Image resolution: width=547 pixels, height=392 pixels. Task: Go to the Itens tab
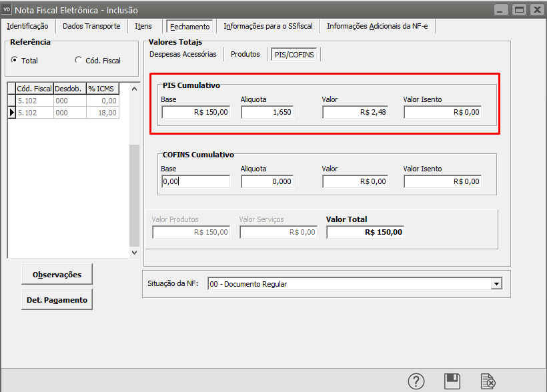click(143, 26)
